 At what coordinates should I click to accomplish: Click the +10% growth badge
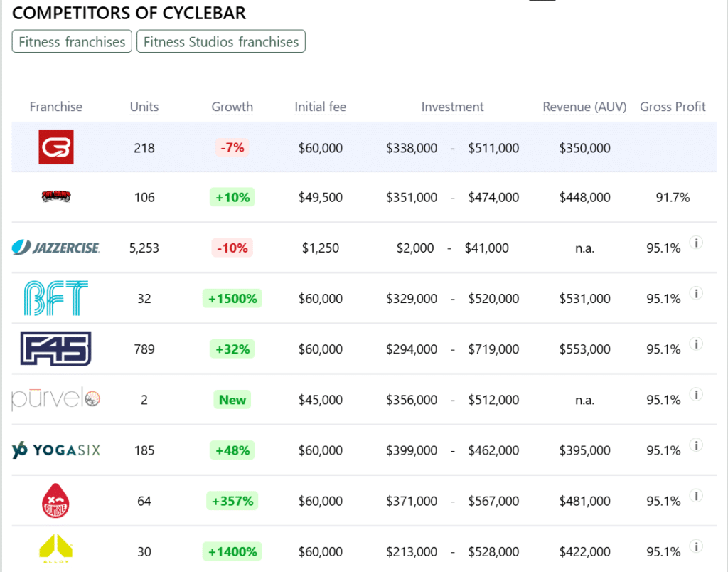point(232,197)
